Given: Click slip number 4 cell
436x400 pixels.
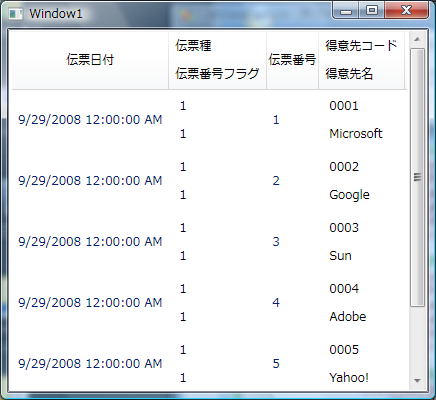Looking at the screenshot, I should (x=276, y=303).
